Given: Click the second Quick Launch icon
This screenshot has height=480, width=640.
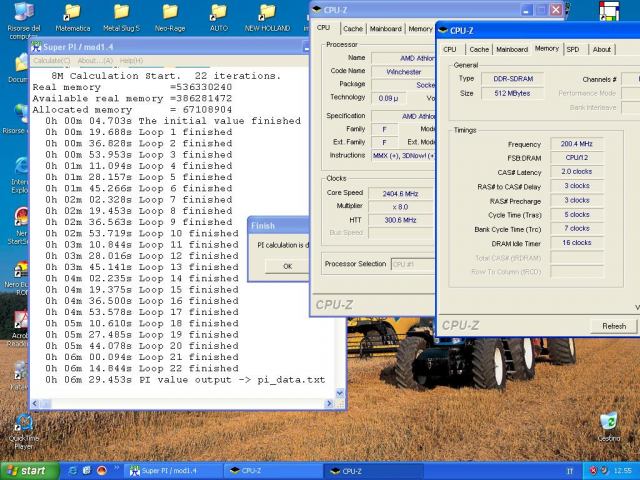Looking at the screenshot, I should [87, 471].
